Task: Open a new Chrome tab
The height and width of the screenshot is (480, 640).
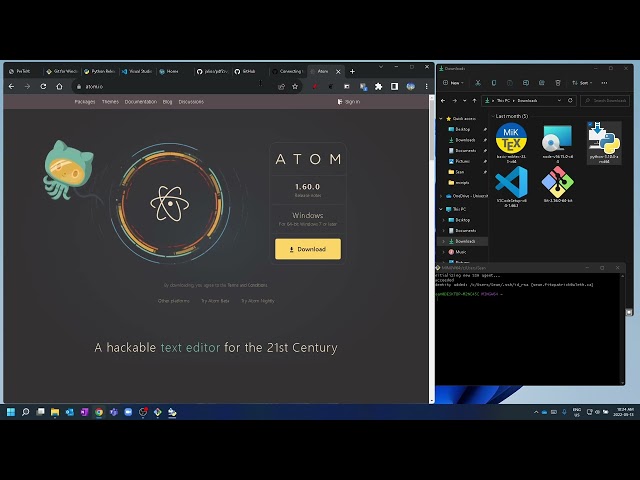Action: pyautogui.click(x=352, y=71)
